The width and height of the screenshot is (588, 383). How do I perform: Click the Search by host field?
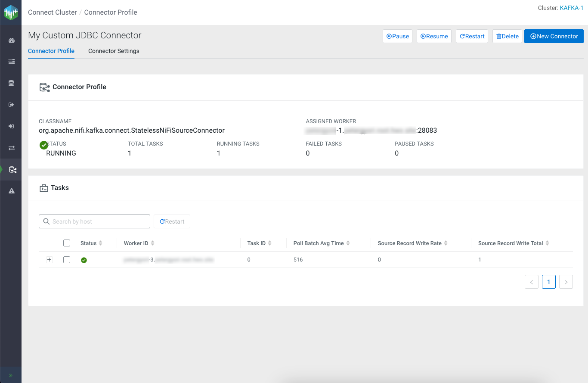pos(94,221)
